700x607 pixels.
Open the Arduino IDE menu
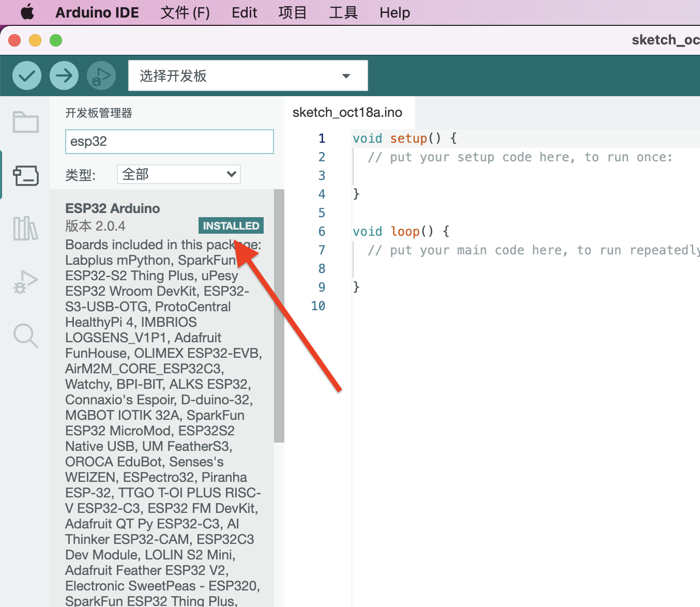coord(97,12)
